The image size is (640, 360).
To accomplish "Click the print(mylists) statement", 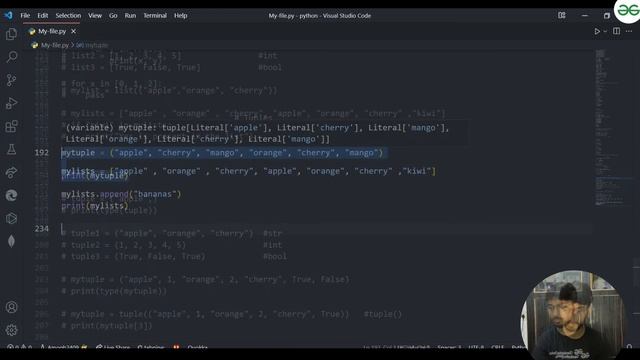I will point(95,206).
